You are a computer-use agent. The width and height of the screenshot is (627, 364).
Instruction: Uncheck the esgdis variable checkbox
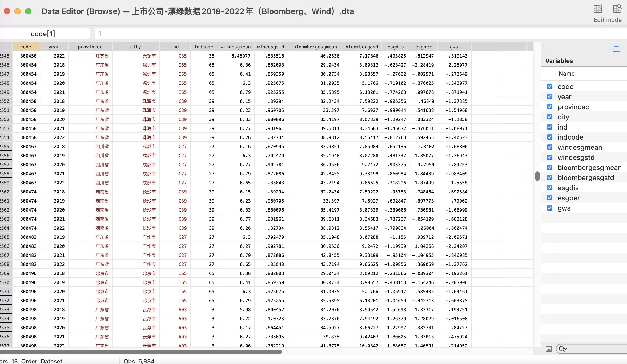(549, 188)
